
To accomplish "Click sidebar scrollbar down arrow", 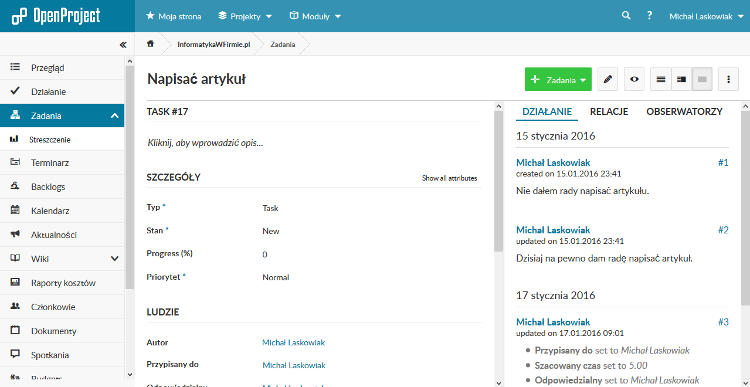I will click(129, 375).
